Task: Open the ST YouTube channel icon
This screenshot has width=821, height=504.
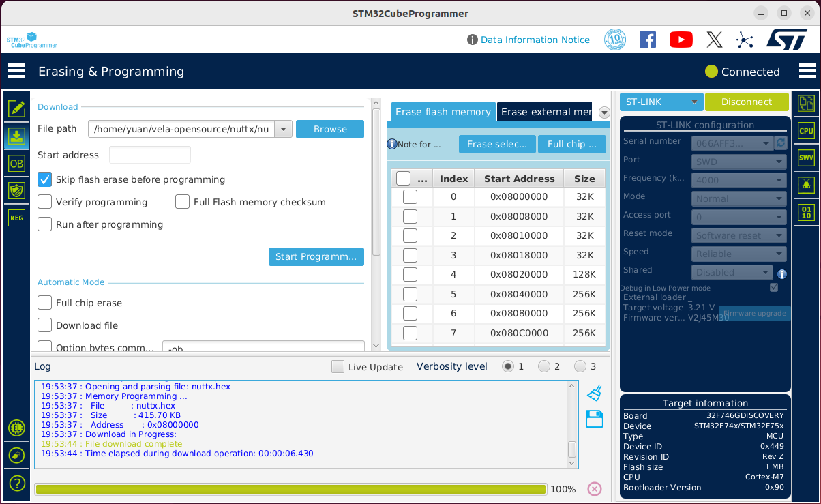Action: click(x=681, y=40)
